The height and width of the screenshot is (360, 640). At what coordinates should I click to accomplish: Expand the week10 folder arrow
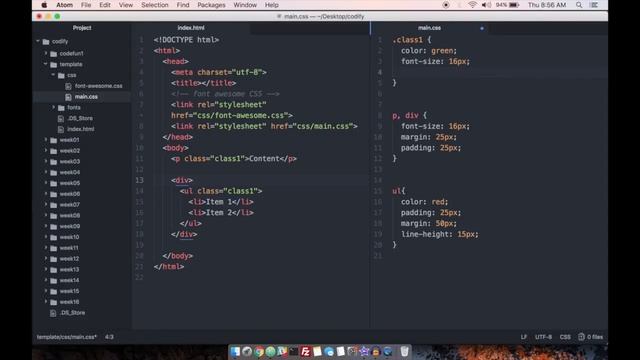(46, 237)
